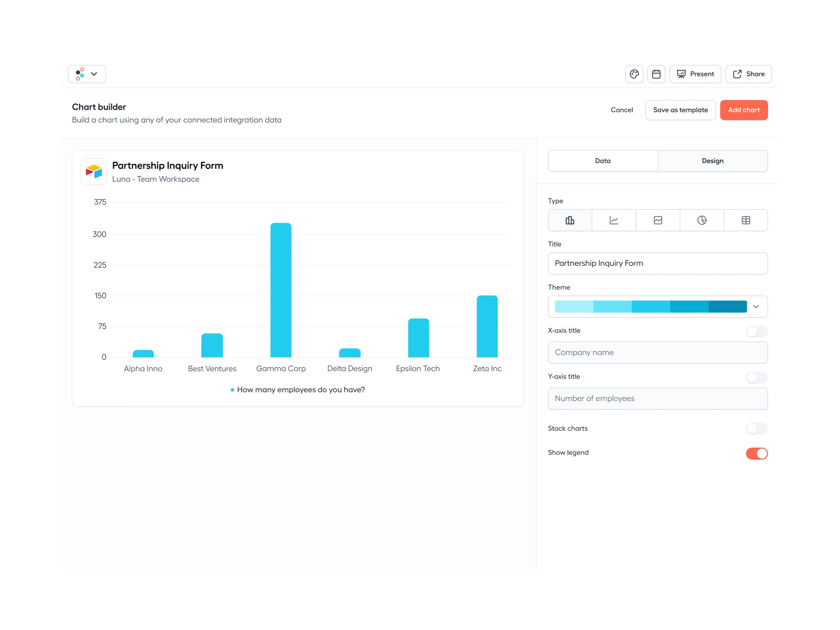840x630 pixels.
Task: Click the legend item 'How many employees do you have?'
Action: 298,390
